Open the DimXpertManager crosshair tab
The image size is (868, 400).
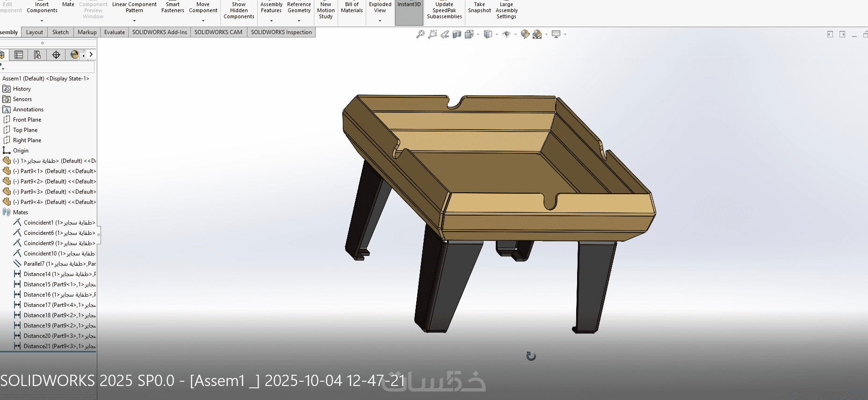pyautogui.click(x=56, y=55)
